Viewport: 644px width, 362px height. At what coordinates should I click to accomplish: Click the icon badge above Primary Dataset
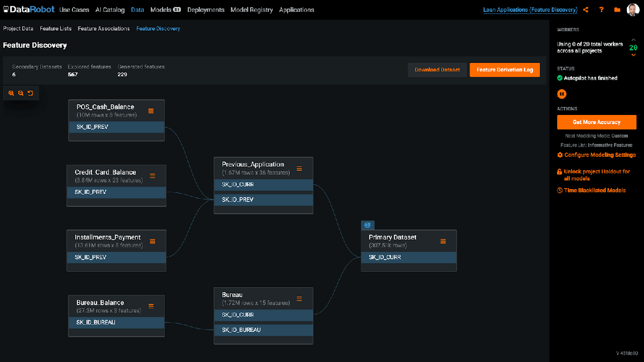tap(368, 225)
